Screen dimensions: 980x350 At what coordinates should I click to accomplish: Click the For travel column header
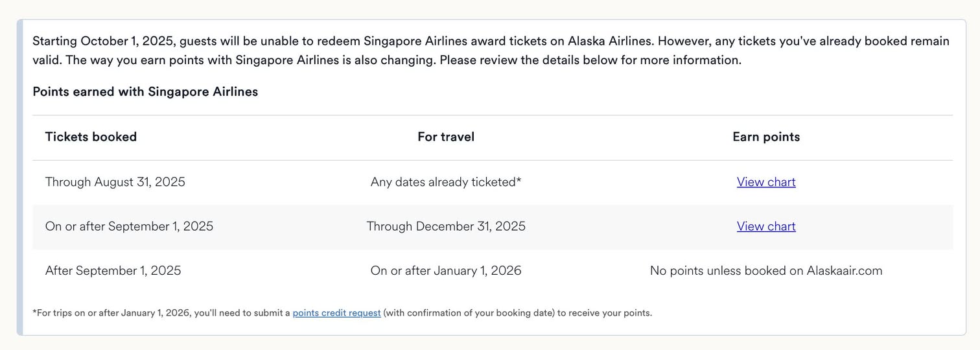tap(446, 137)
